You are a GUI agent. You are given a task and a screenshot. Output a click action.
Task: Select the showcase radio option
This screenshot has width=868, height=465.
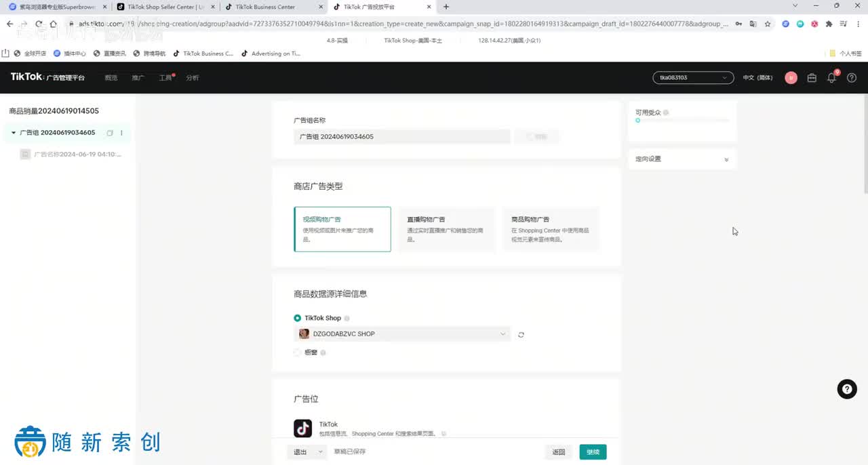[x=298, y=352]
